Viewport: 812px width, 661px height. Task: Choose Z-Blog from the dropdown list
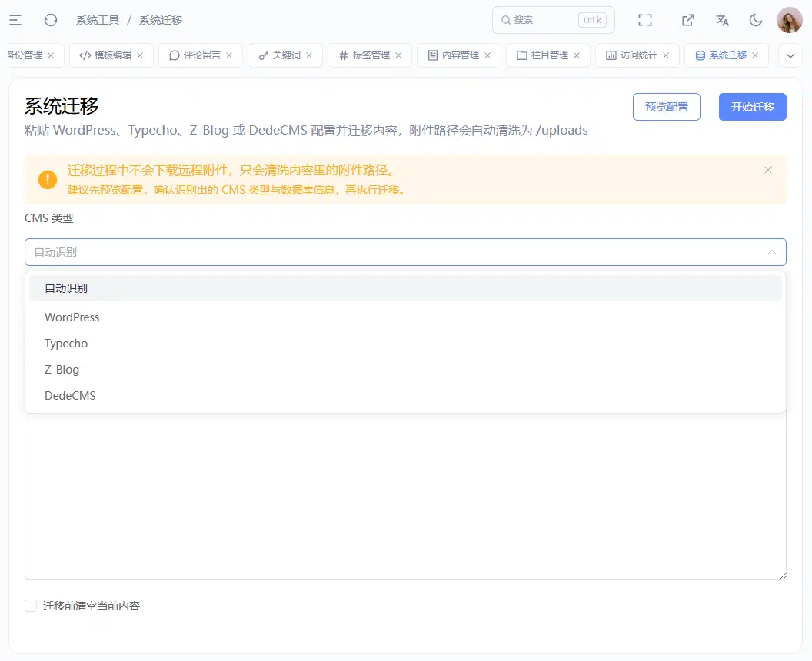(405, 370)
